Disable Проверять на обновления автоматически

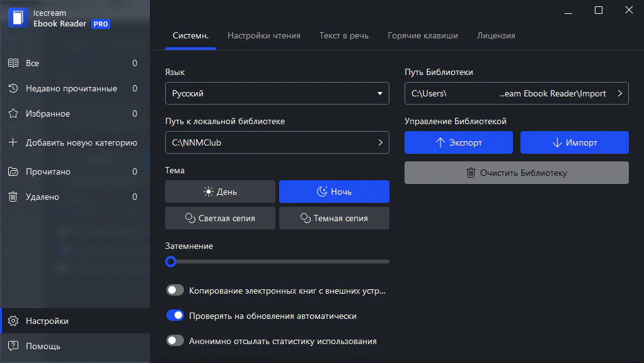(175, 315)
